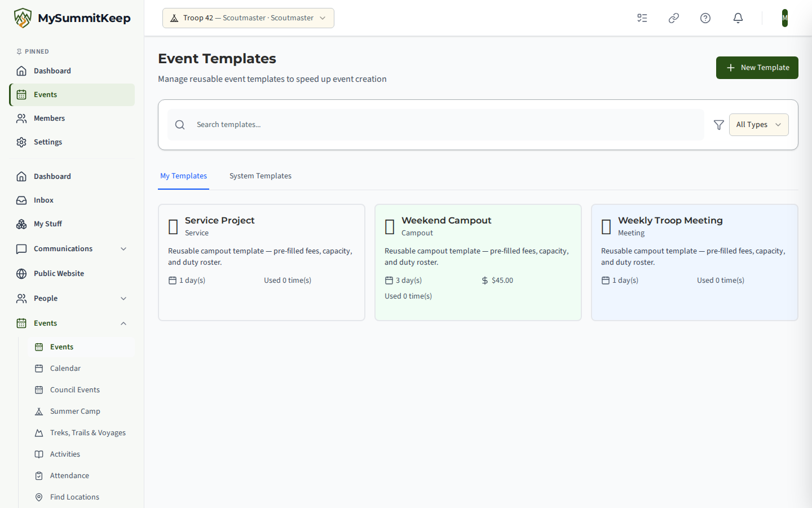Open the Calendar submenu item
The width and height of the screenshot is (812, 508).
(x=81, y=369)
